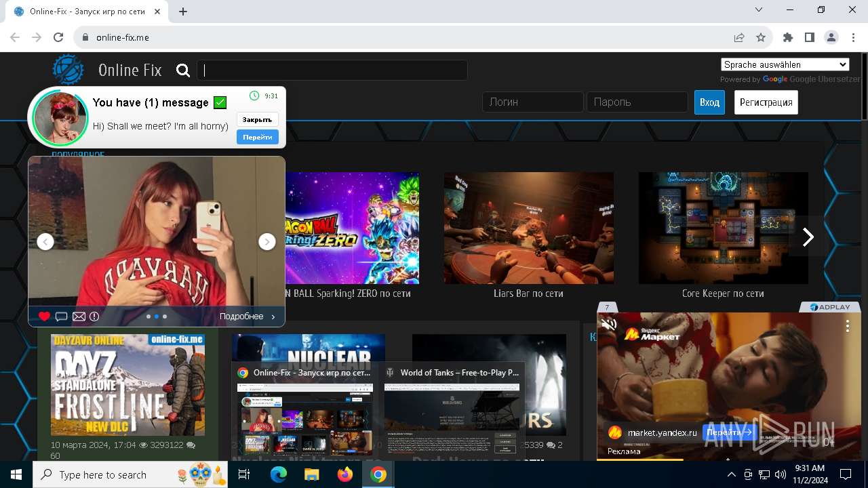Screen dimensions: 868x488
Task: Click previous arrow on selfie photo carousel
Action: click(x=45, y=241)
